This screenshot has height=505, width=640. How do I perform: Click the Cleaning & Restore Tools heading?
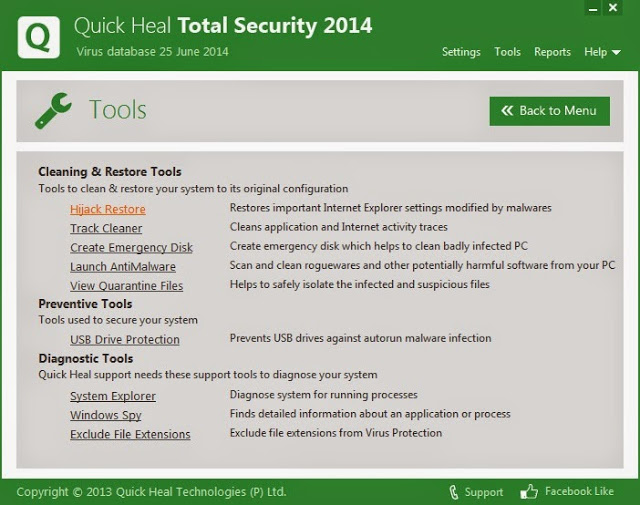110,171
